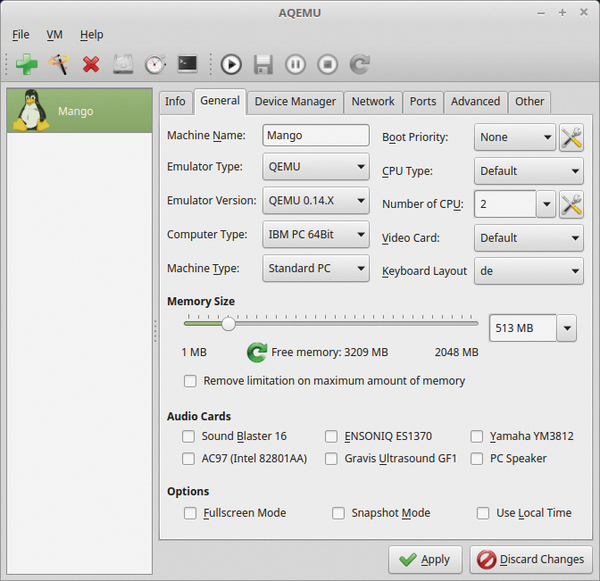
Task: Enable Sound Blaster 16 audio card
Action: pyautogui.click(x=188, y=436)
